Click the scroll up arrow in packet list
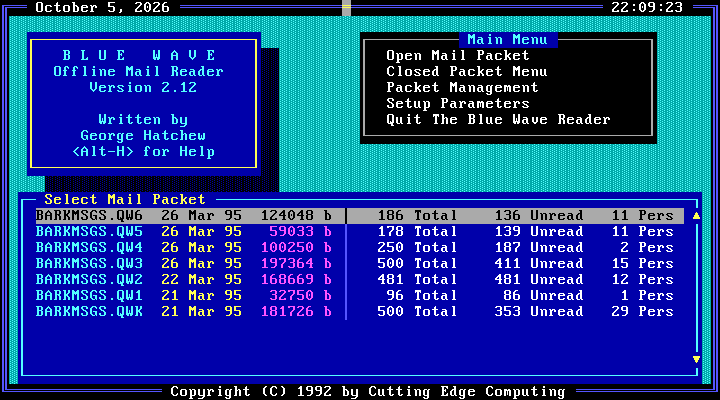The height and width of the screenshot is (400, 720). (x=696, y=215)
